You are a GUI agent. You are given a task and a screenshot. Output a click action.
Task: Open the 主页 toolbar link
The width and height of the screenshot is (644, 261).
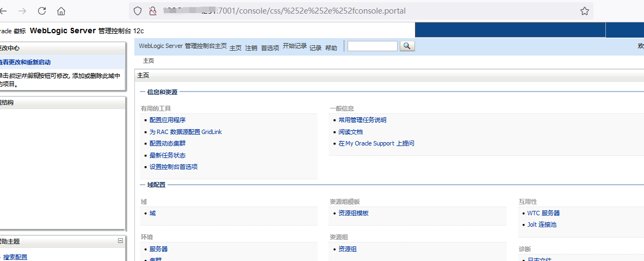[236, 48]
